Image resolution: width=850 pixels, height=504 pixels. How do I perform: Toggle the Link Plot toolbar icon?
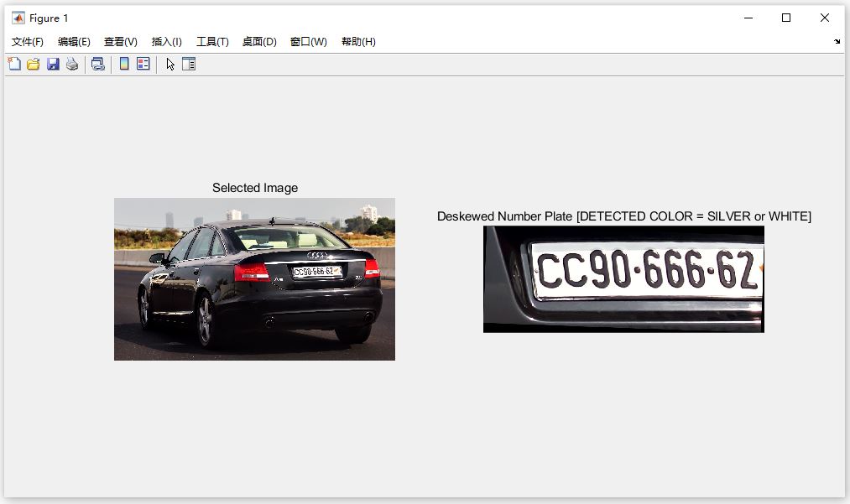coord(98,64)
